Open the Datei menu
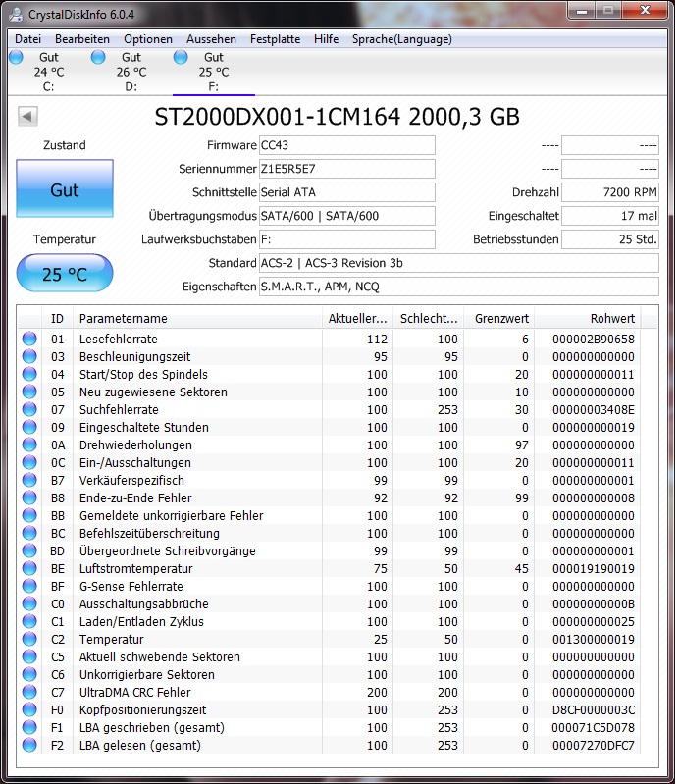 tap(28, 39)
